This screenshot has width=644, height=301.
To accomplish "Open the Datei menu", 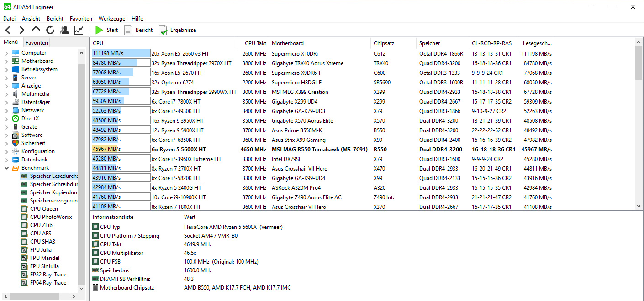I will (x=9, y=19).
